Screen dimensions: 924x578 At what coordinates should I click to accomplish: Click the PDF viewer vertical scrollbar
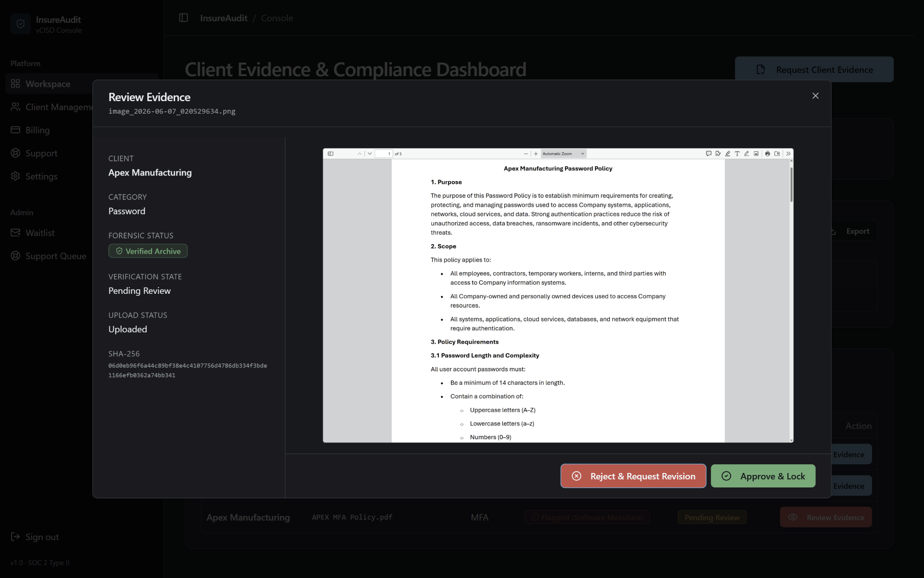click(x=791, y=184)
